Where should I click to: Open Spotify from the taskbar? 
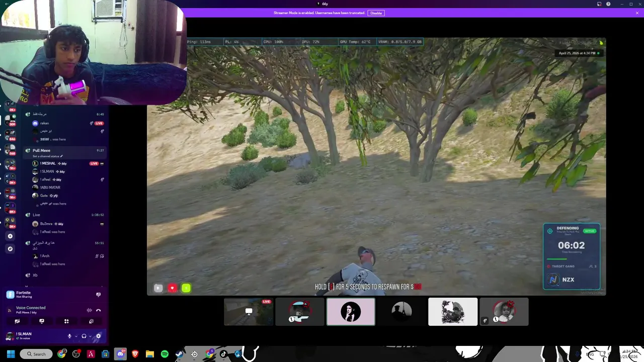tap(165, 354)
